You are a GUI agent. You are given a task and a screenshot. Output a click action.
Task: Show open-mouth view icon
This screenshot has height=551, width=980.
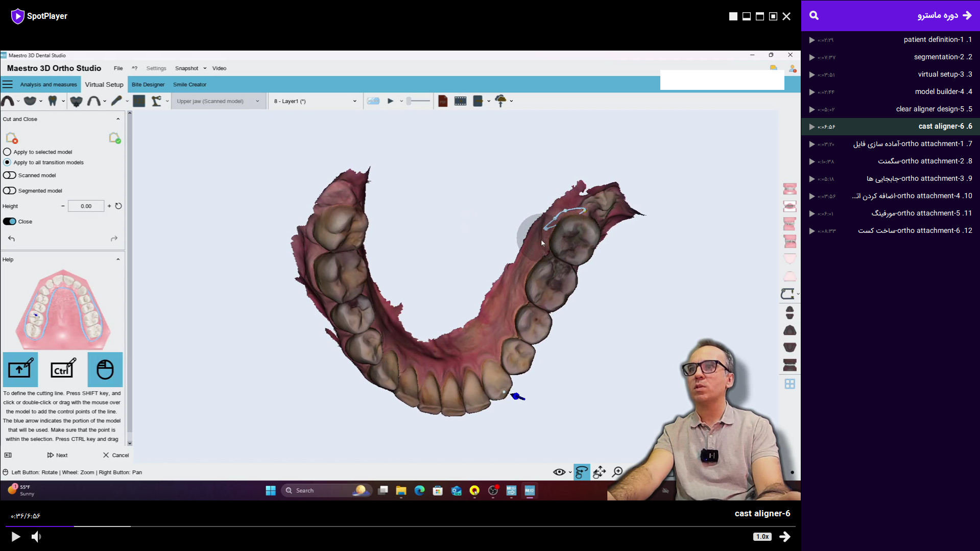[x=790, y=206]
